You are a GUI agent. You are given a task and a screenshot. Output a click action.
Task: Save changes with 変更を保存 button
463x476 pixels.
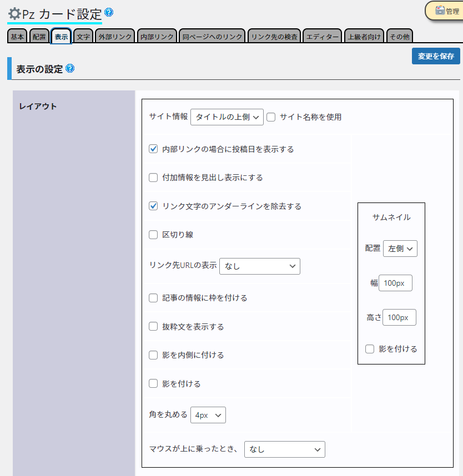436,56
